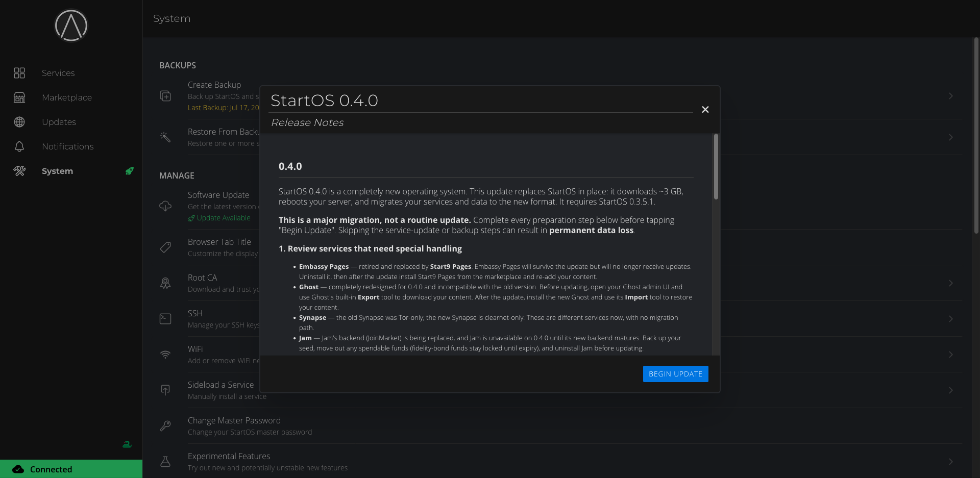
Task: Open the Create Backup row chevron
Action: coord(951,96)
